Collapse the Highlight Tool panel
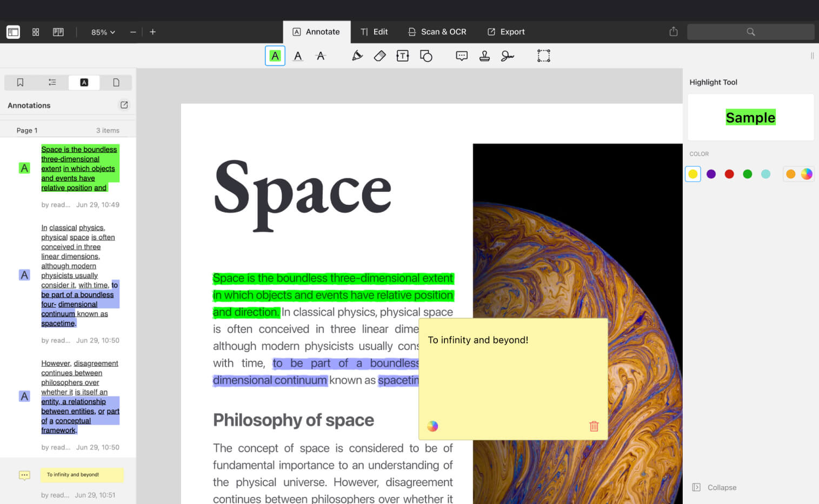This screenshot has width=819, height=504. (715, 487)
